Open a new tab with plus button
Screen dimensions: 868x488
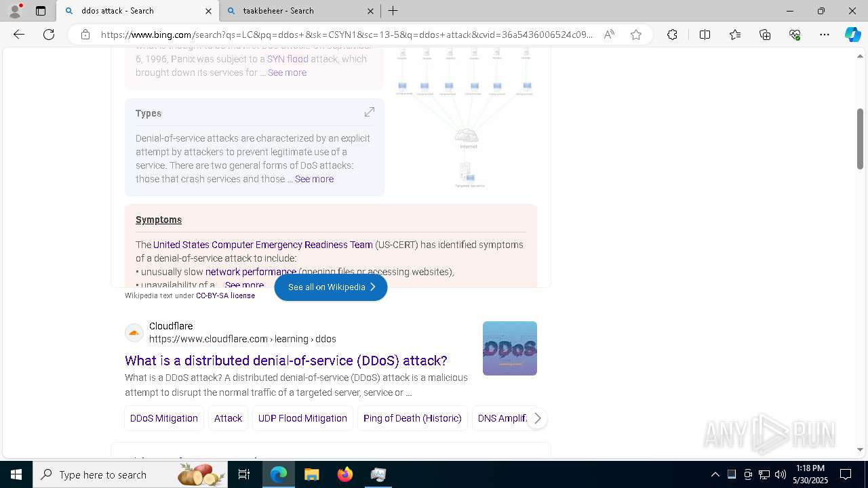tap(393, 11)
